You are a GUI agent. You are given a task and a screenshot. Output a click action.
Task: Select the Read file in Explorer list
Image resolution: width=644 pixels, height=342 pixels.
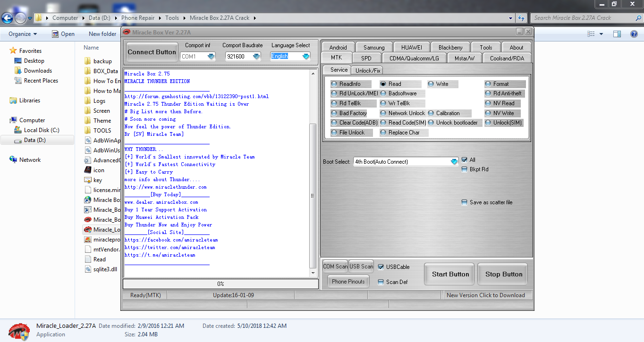point(95,259)
